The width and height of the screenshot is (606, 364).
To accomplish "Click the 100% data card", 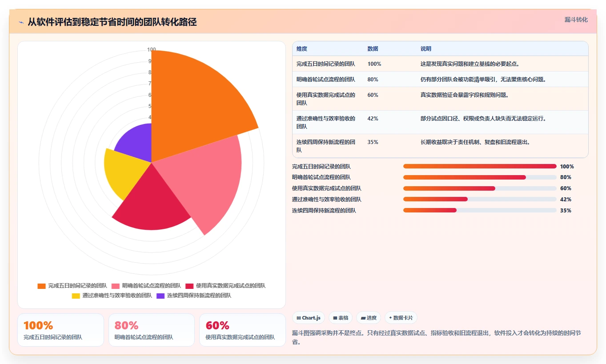I will tap(60, 330).
